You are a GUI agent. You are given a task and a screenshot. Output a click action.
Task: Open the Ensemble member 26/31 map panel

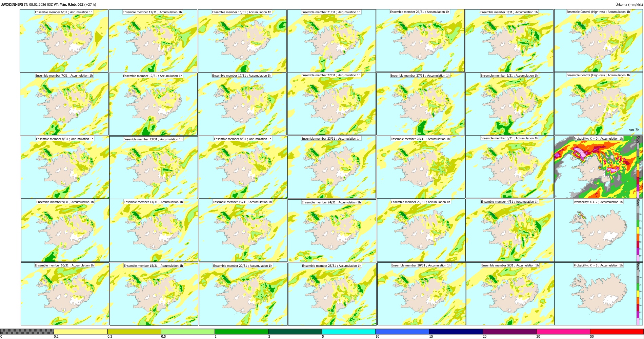pos(420,40)
